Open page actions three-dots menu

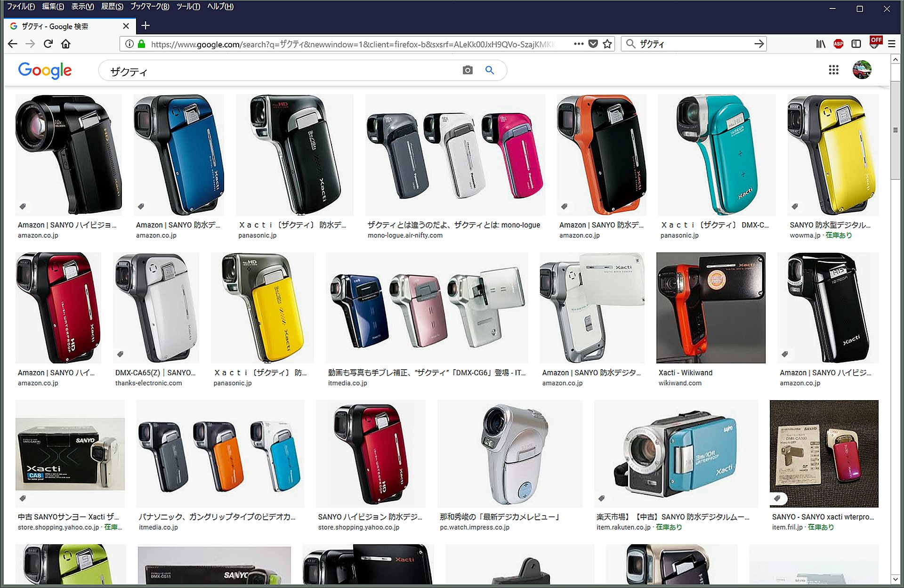coord(579,44)
